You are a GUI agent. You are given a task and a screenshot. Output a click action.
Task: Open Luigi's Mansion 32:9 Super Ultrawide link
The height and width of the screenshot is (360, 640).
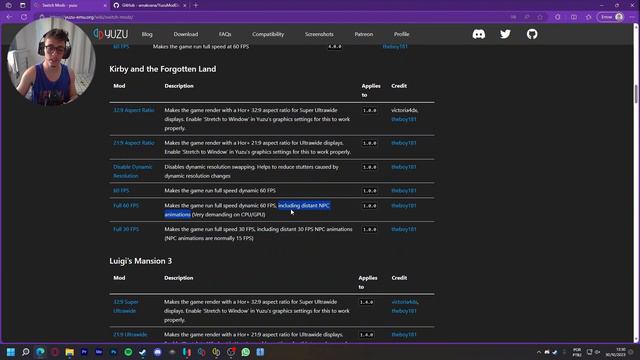(126, 307)
